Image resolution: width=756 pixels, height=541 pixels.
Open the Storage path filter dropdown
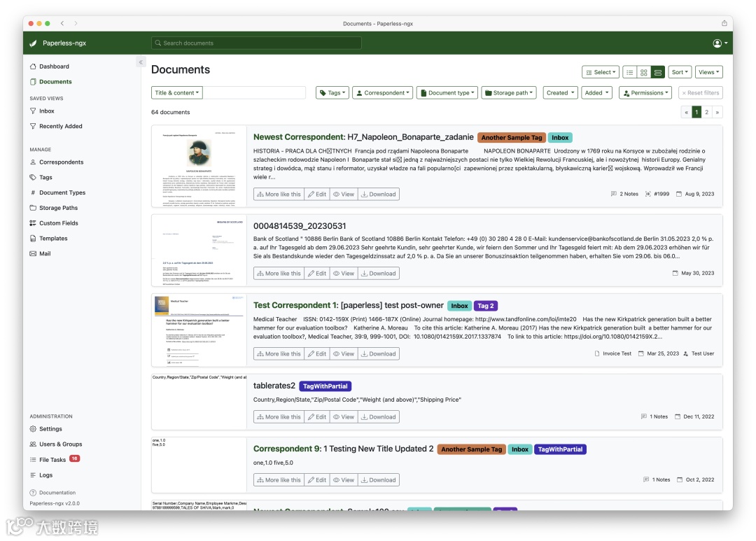click(509, 93)
